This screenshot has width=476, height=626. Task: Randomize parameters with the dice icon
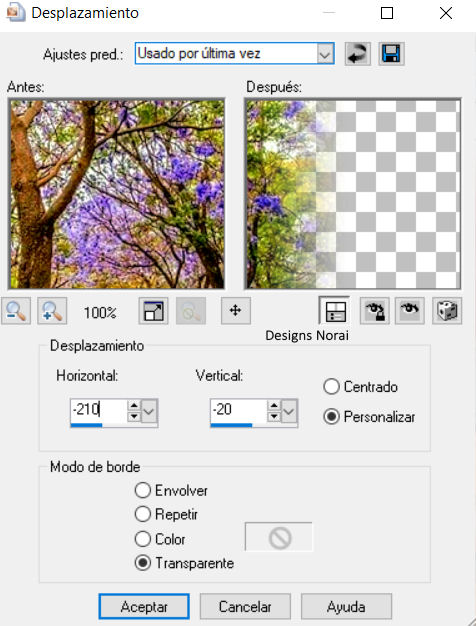pyautogui.click(x=447, y=311)
